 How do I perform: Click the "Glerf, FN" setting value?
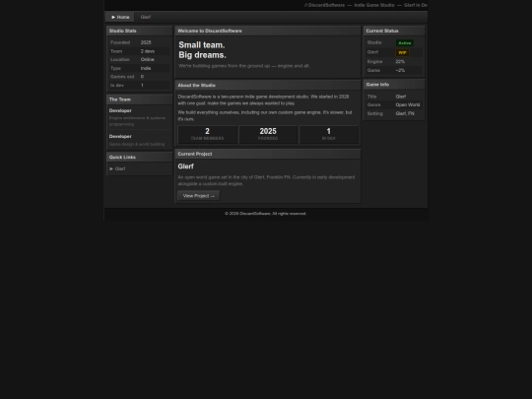405,113
